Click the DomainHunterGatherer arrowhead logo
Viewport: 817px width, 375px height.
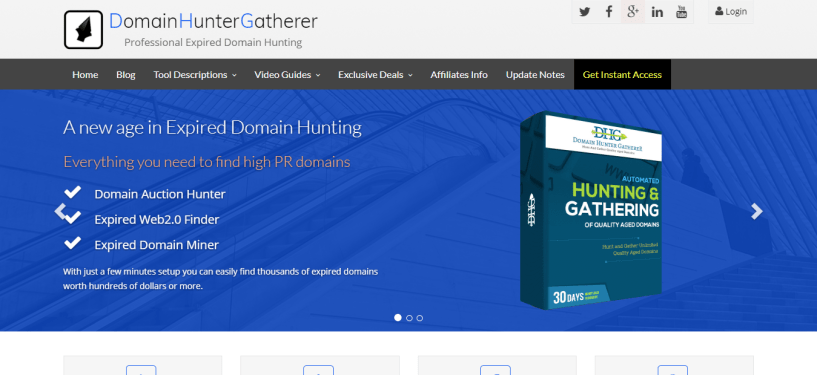(x=83, y=30)
